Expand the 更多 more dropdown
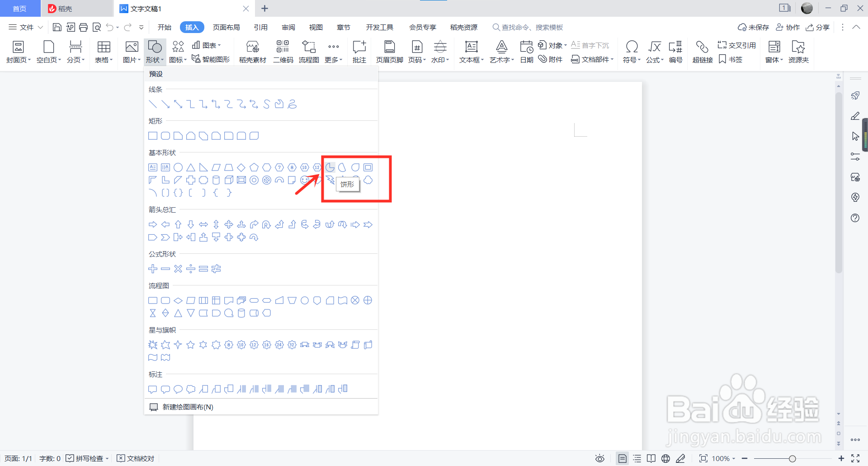This screenshot has height=466, width=868. pyautogui.click(x=334, y=52)
